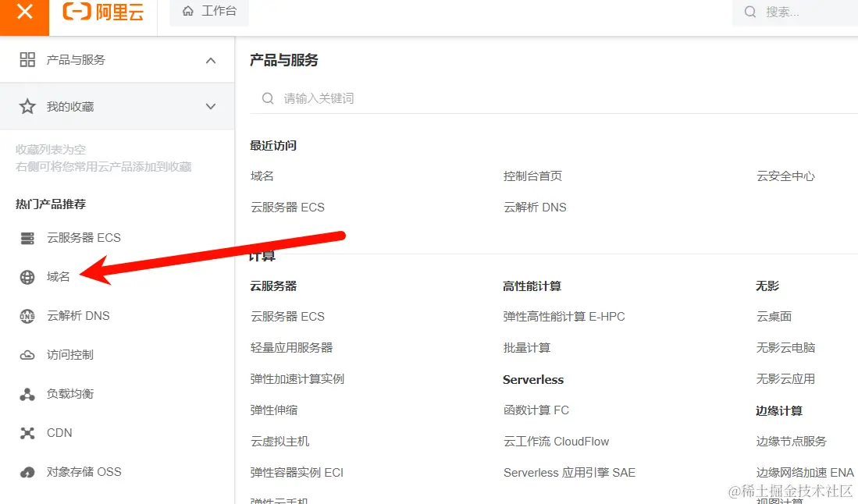
Task: Open 边缘网络加速 ENA
Action: (805, 472)
